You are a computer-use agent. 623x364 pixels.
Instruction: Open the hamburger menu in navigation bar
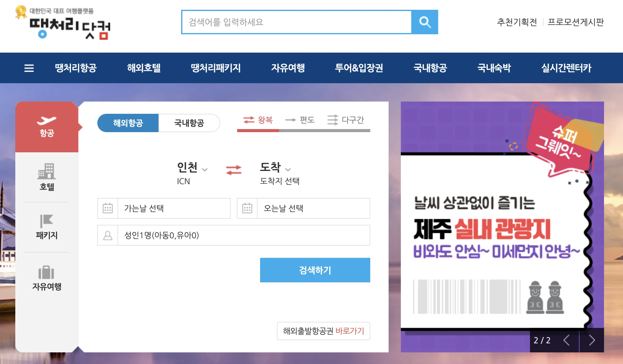[29, 68]
